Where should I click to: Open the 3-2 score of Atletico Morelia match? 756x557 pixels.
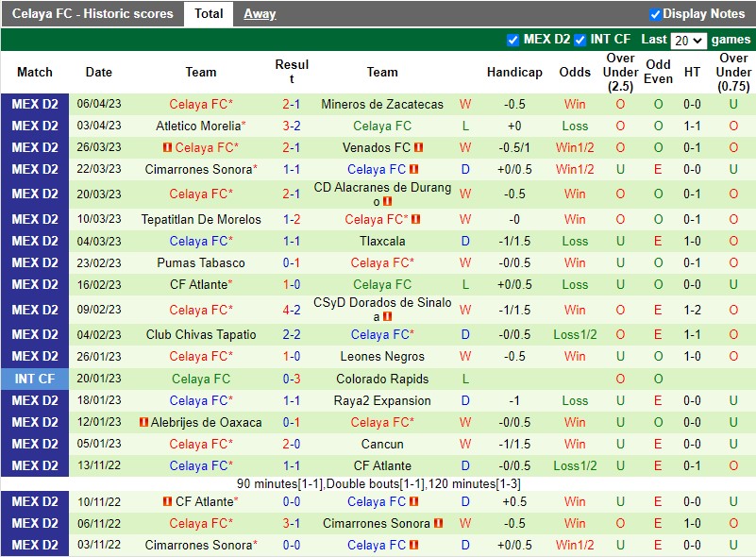(x=292, y=126)
